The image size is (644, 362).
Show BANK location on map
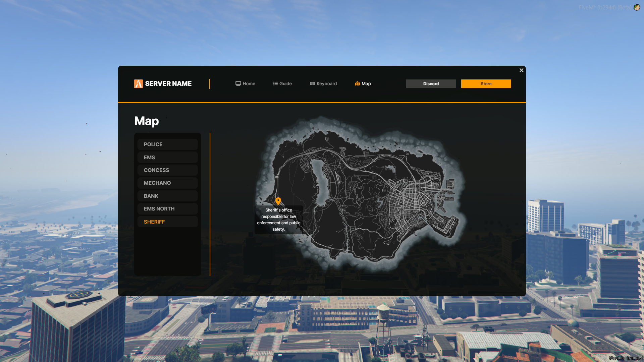(167, 196)
